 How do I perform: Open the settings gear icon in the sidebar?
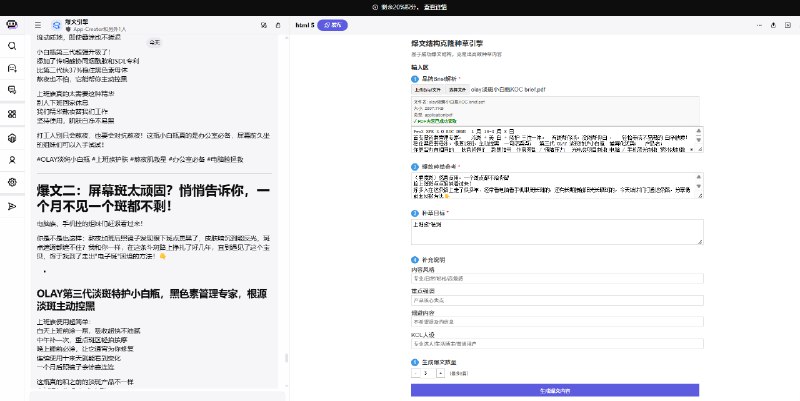click(x=12, y=182)
